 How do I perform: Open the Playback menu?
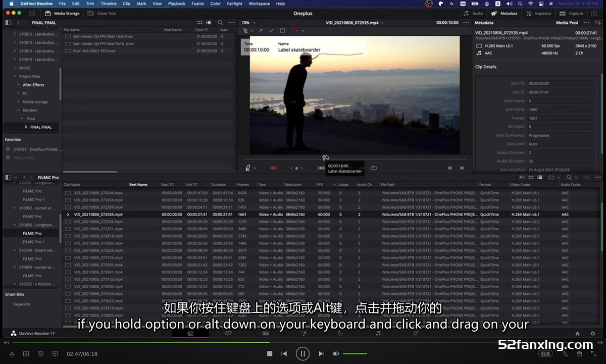[177, 4]
